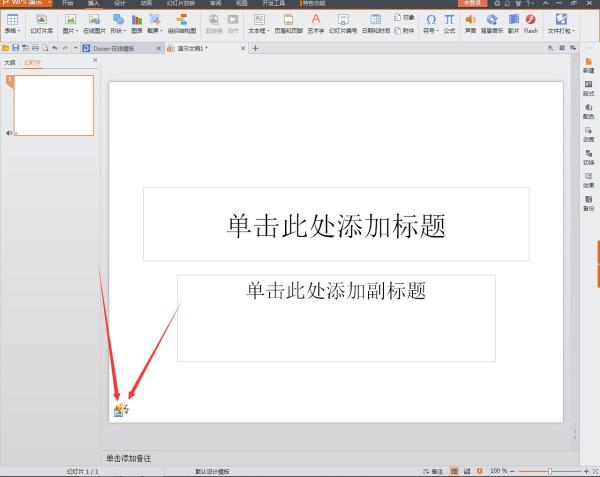Insert 影片 movie icon
Viewport: 600px width, 477px height.
click(513, 21)
